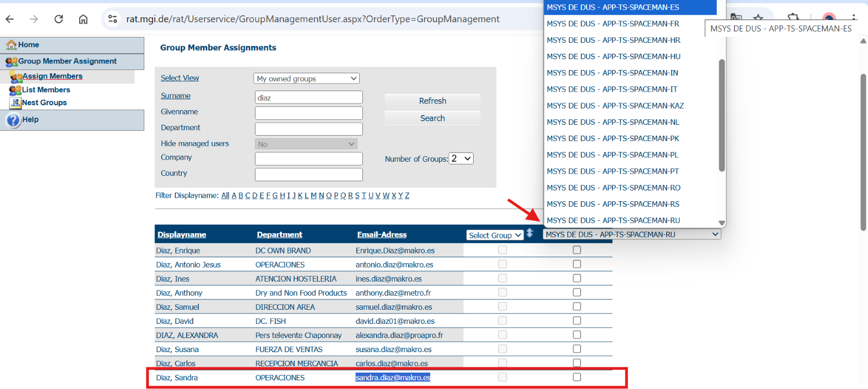The width and height of the screenshot is (868, 389).
Task: Tick the group checkbox for Diaz, Enrique
Action: point(577,250)
